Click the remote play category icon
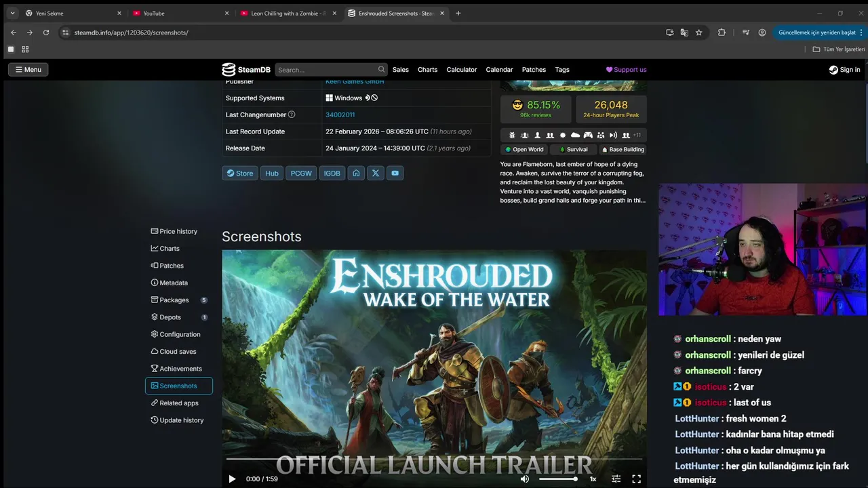The width and height of the screenshot is (868, 488). tap(613, 135)
